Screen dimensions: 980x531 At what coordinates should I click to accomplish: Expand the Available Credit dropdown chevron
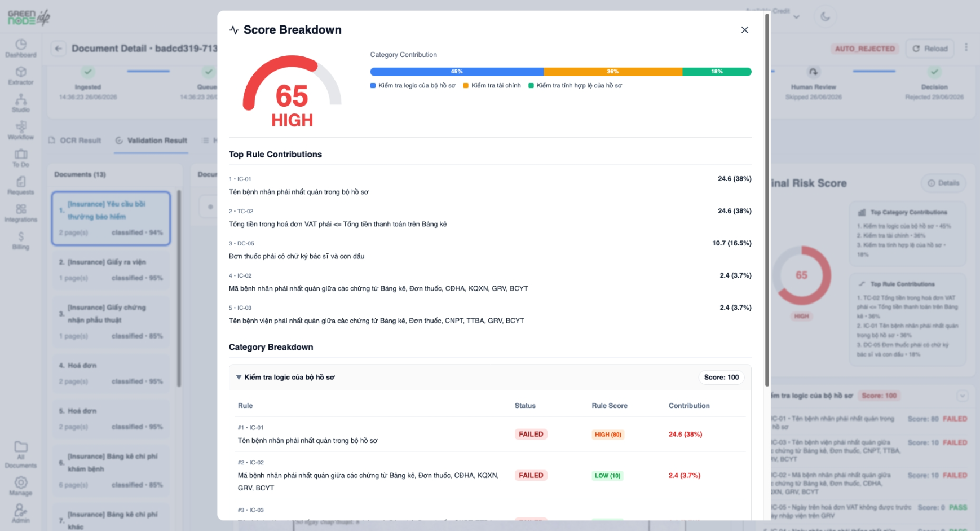[796, 17]
